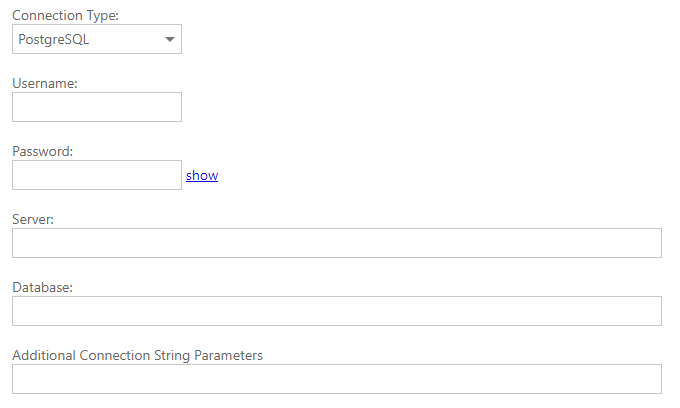Focus the Password text box
This screenshot has width=680, height=408.
point(97,175)
